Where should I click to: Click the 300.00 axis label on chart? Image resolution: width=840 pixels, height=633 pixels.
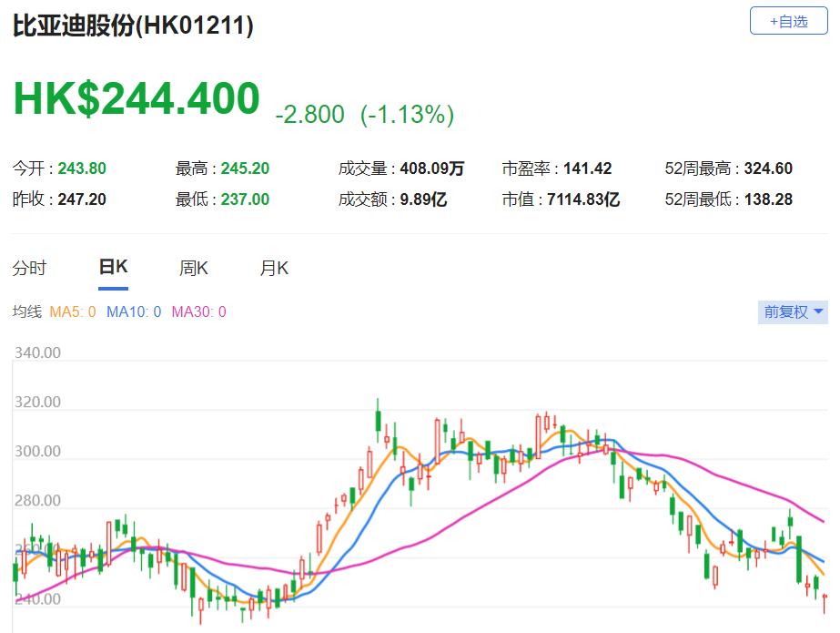point(37,452)
